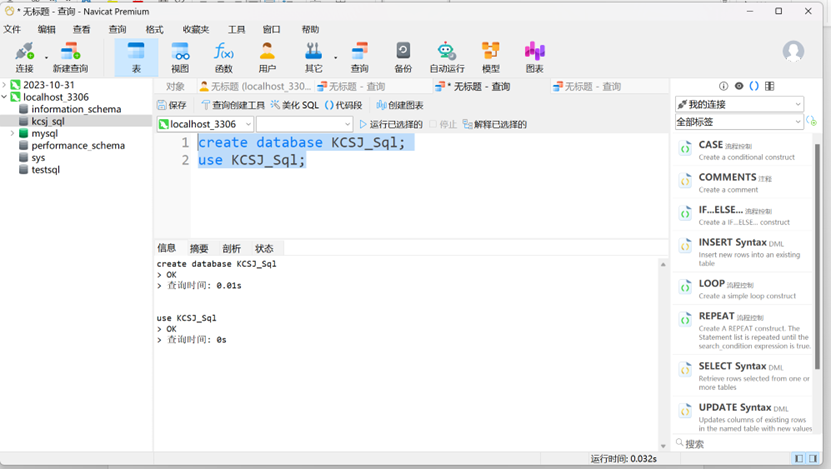831x469 pixels.
Task: Open 自动运行 (Automation) robot icon
Action: point(446,56)
